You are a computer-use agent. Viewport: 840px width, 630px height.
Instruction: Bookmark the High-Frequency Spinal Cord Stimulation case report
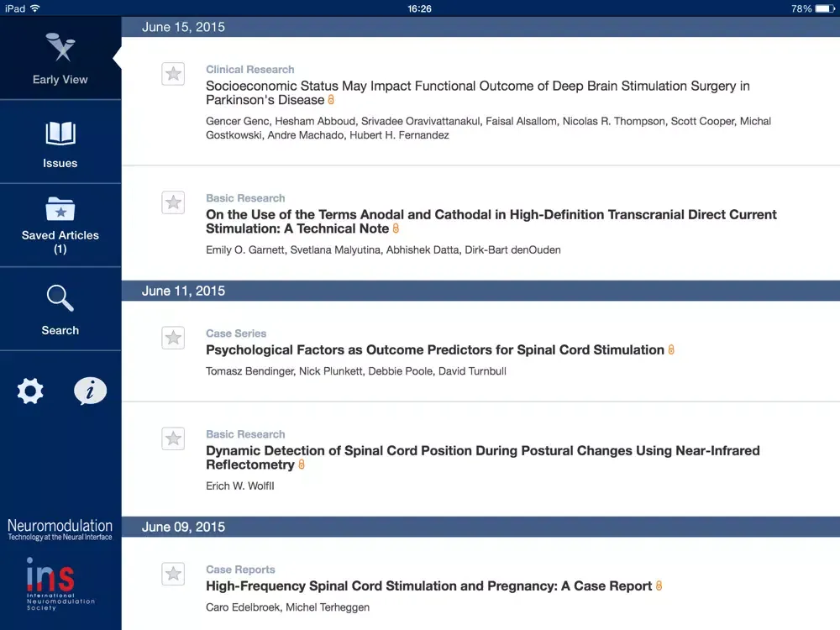pos(173,574)
